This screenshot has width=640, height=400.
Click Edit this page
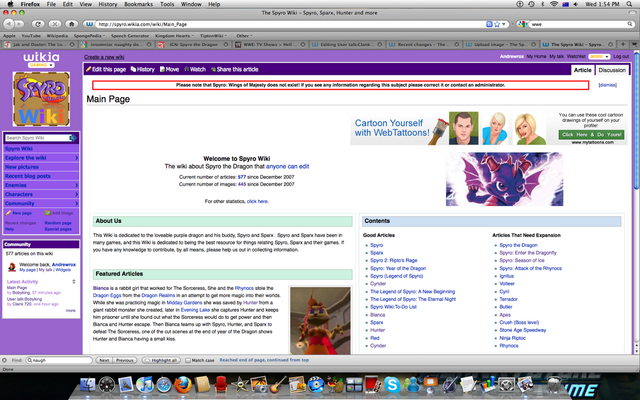106,69
